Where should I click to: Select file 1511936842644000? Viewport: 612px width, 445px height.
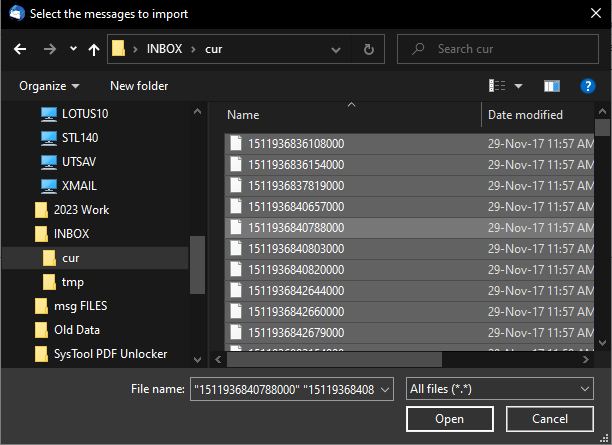tap(409, 291)
